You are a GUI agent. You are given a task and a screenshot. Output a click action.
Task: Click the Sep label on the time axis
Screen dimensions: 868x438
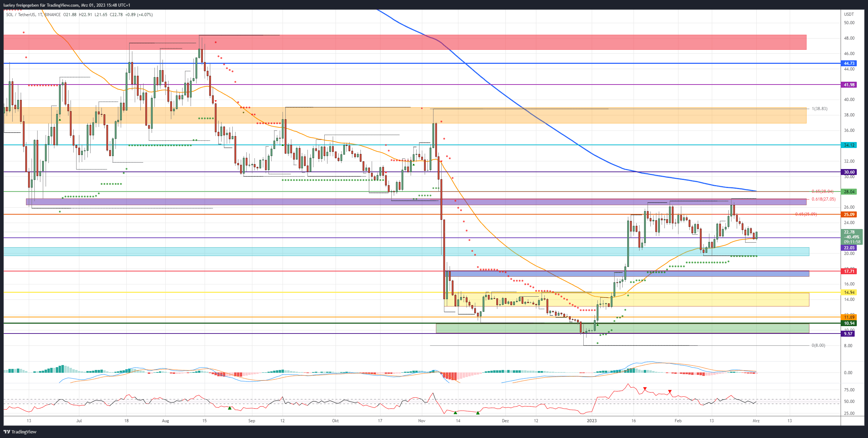pos(252,421)
